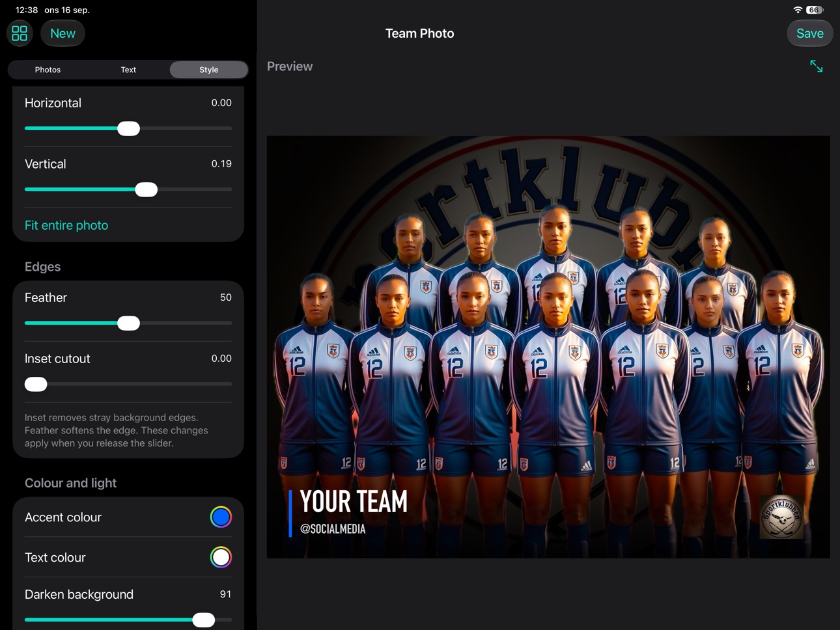The image size is (840, 630).
Task: Switch to the Photos tab
Action: tap(48, 70)
